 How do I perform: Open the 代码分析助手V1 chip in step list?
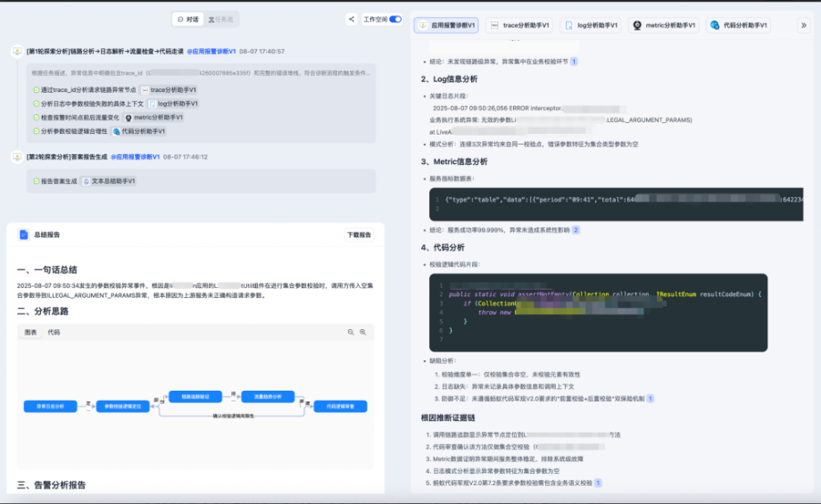[138, 131]
